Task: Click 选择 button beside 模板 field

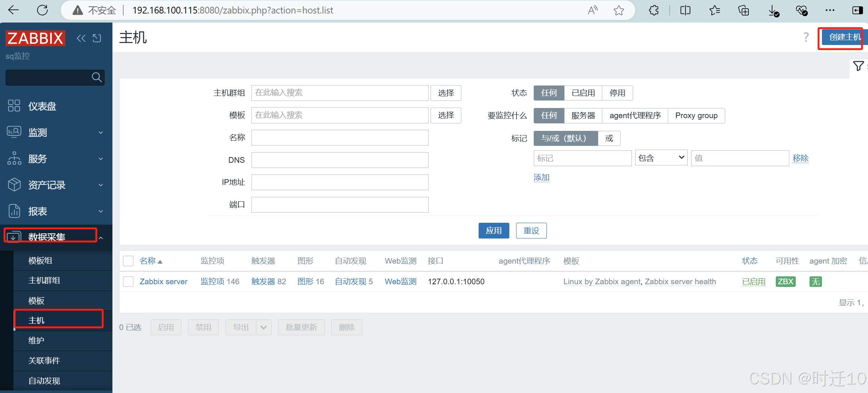Action: click(x=446, y=115)
